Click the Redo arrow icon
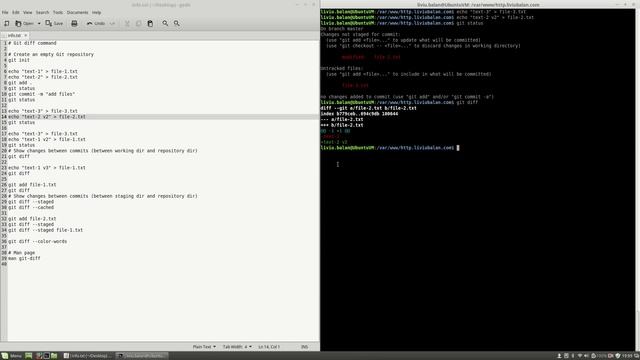 point(112,23)
